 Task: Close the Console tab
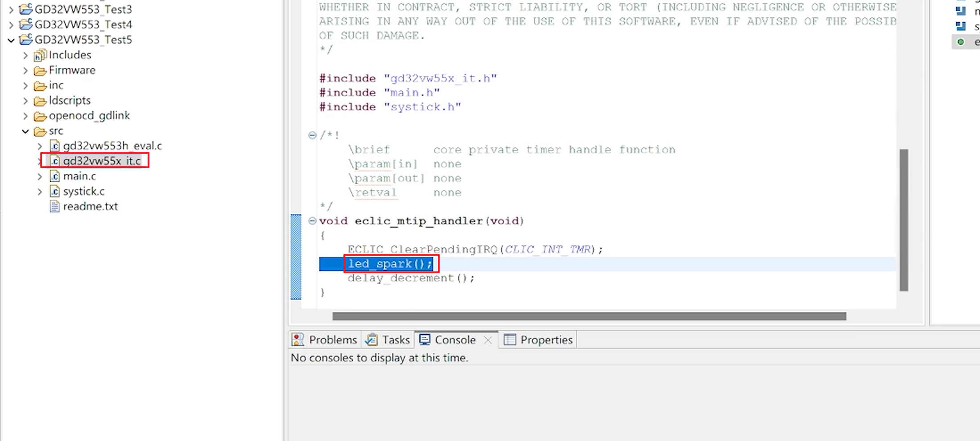coord(488,340)
